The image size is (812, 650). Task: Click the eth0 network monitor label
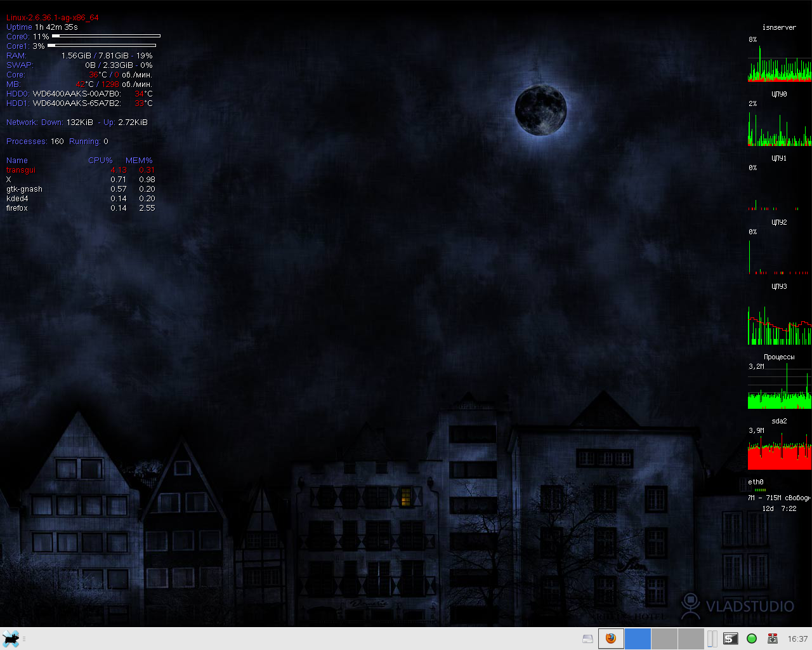[756, 482]
